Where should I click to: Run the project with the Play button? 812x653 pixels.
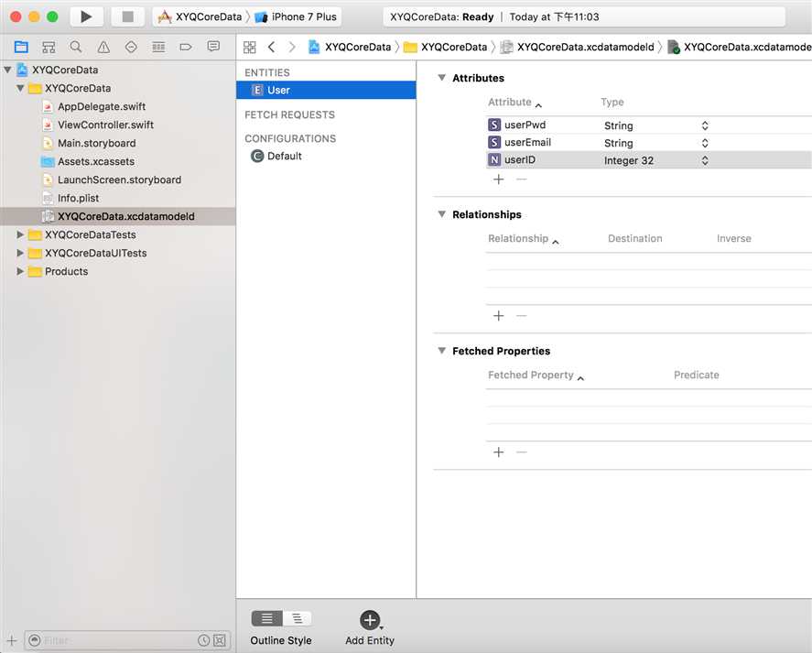[x=85, y=17]
